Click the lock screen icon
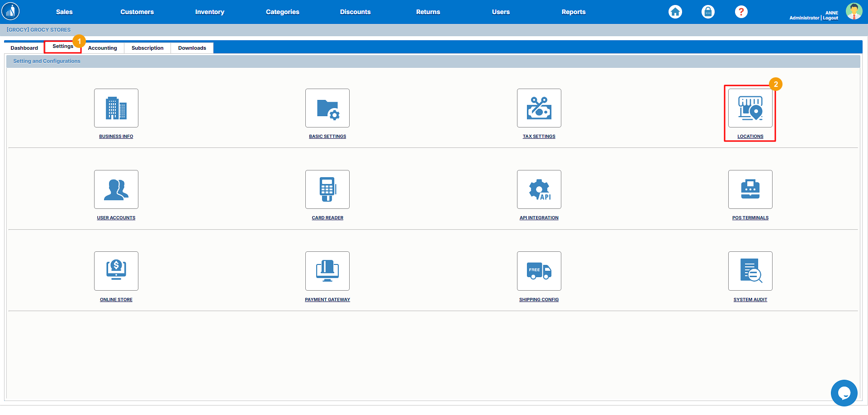 click(x=708, y=12)
